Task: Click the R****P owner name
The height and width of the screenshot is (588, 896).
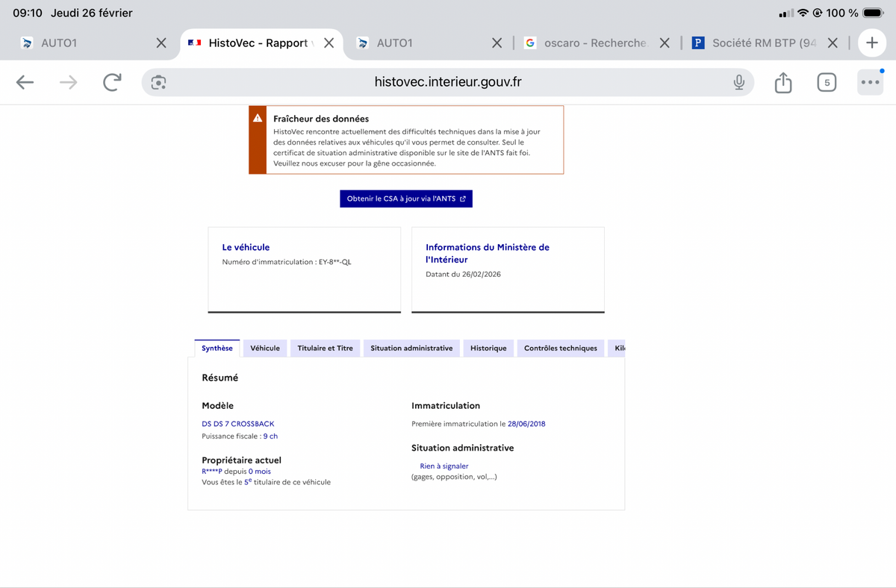Action: click(212, 472)
